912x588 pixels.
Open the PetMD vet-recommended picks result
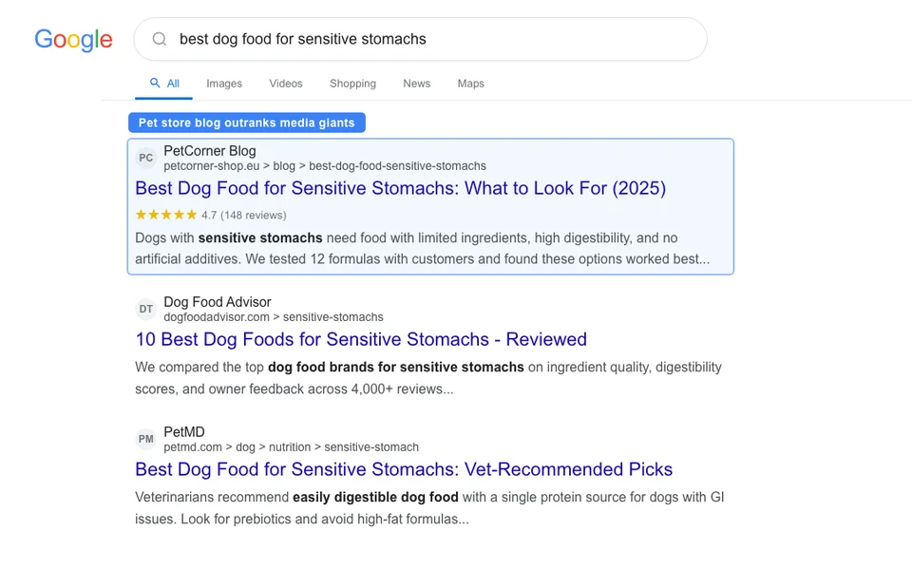(404, 469)
